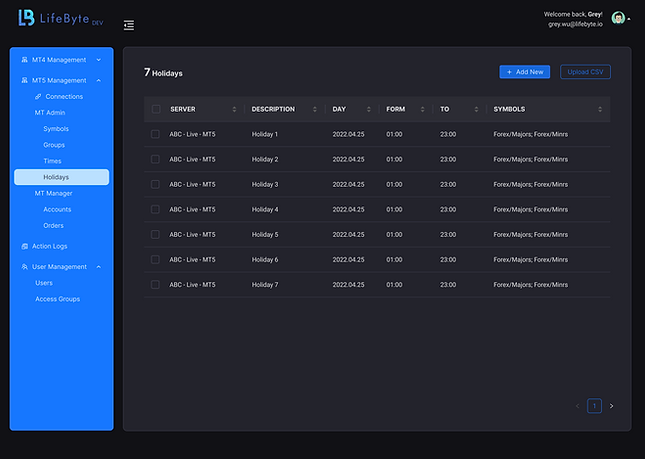The height and width of the screenshot is (459, 645).
Task: Click the Add New button
Action: click(x=524, y=72)
